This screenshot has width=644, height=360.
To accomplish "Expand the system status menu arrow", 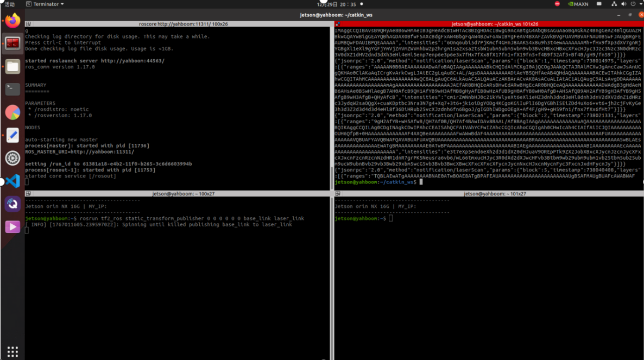I will tap(639, 4).
